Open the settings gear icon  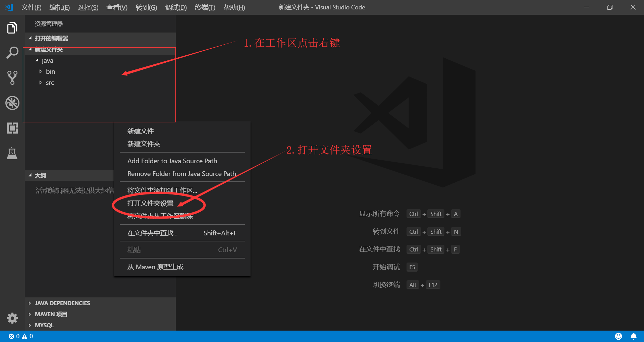tap(12, 318)
